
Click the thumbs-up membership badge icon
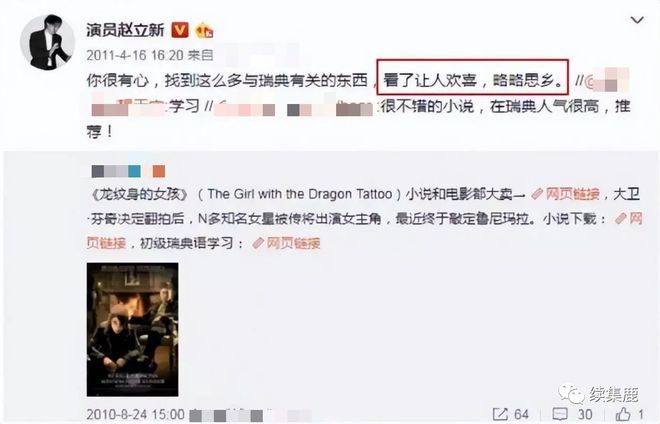point(204,30)
